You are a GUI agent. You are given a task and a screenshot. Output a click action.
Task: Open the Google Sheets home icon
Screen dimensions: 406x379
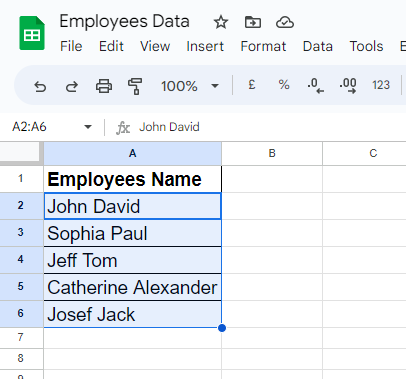[x=32, y=33]
